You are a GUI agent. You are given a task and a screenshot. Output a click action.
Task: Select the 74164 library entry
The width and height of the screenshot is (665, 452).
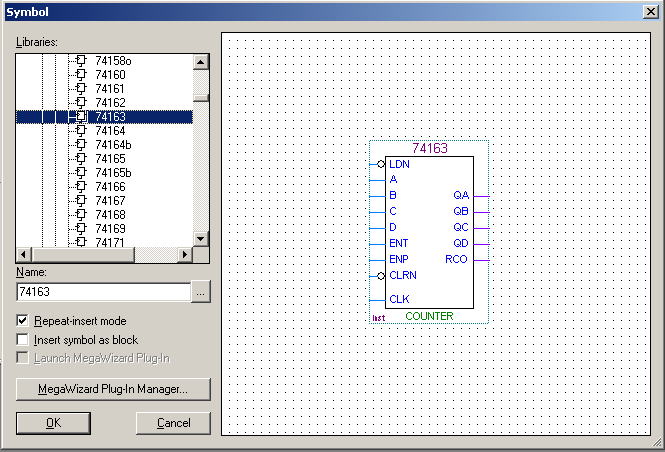[x=110, y=131]
